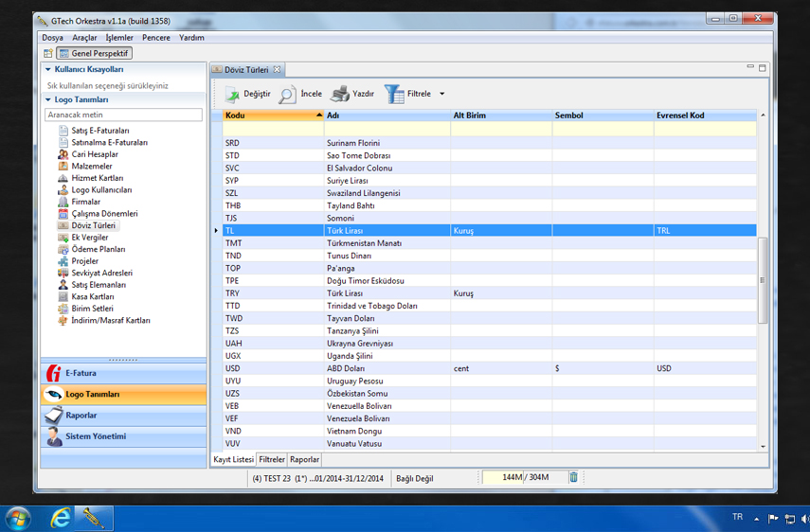Click the table scrollbar up arrow
Screen dimensions: 810x532
click(763, 115)
